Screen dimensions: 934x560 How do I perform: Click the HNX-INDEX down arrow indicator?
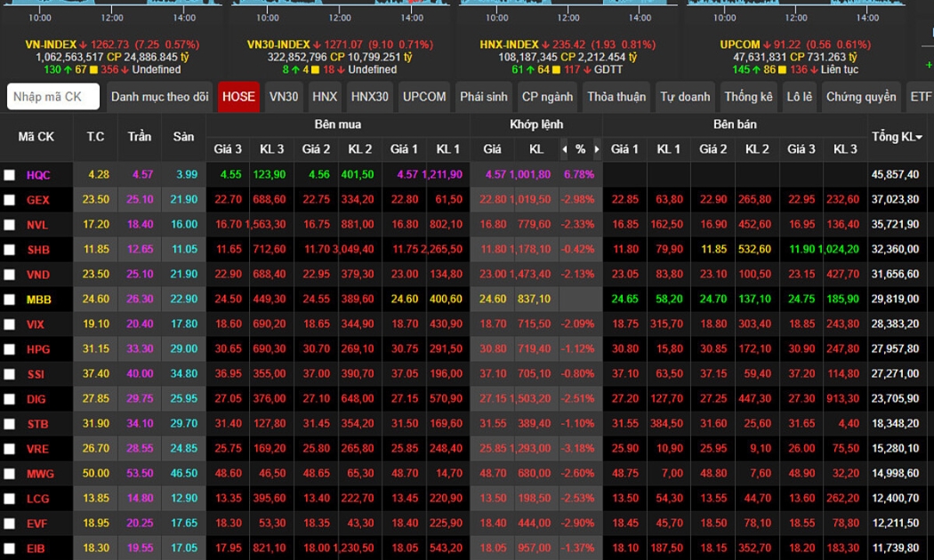pyautogui.click(x=545, y=44)
